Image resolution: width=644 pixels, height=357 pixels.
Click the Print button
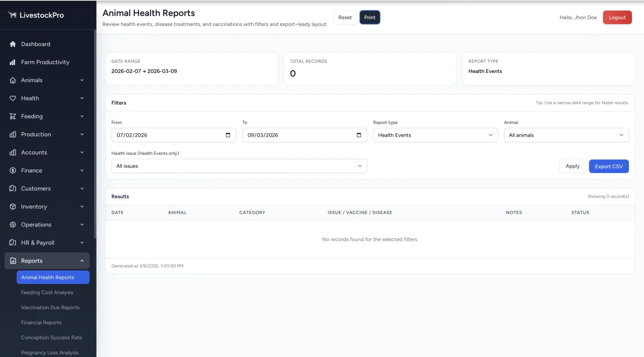pyautogui.click(x=370, y=18)
